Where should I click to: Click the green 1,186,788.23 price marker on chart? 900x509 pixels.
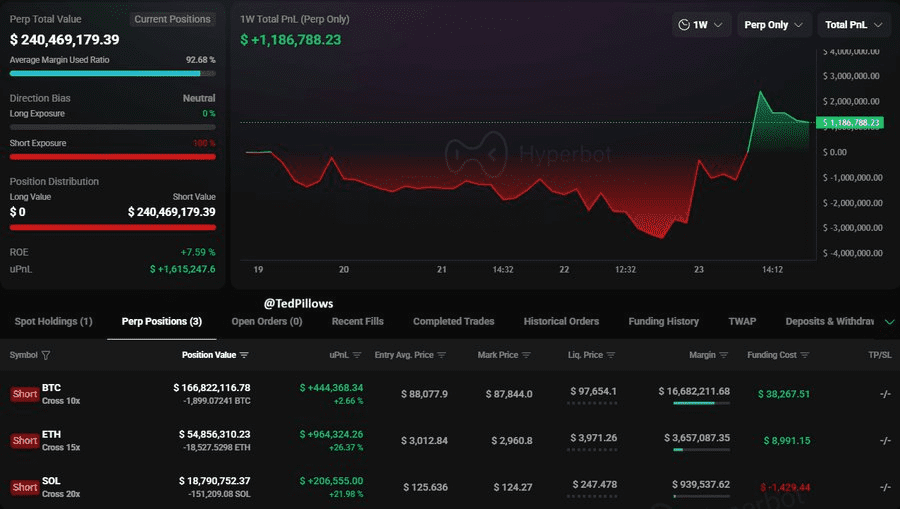click(850, 122)
